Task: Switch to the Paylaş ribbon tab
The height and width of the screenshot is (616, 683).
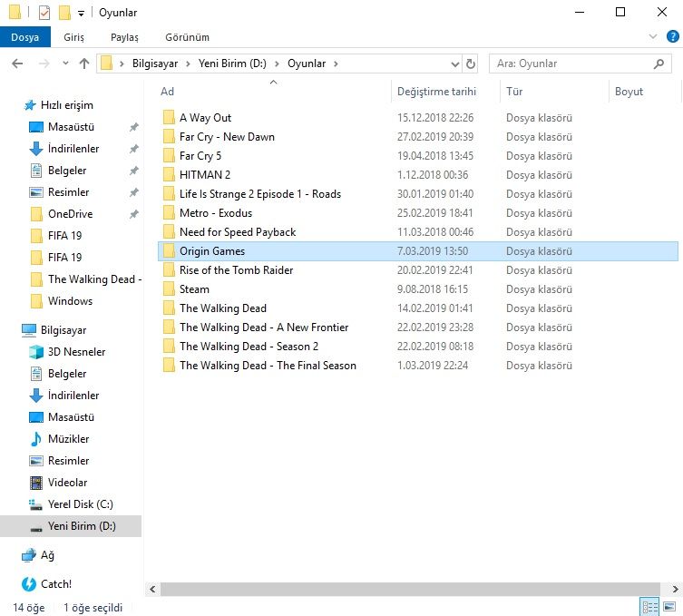Action: pos(124,37)
